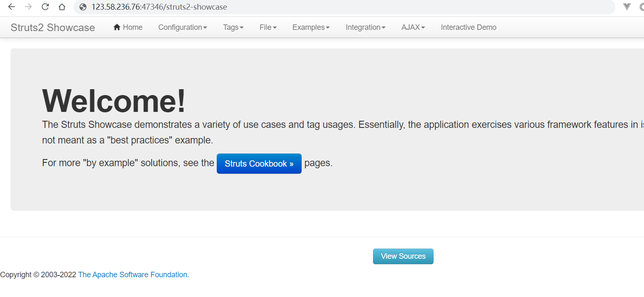Click the Welcome! heading
This screenshot has width=644, height=297.
pos(114,101)
